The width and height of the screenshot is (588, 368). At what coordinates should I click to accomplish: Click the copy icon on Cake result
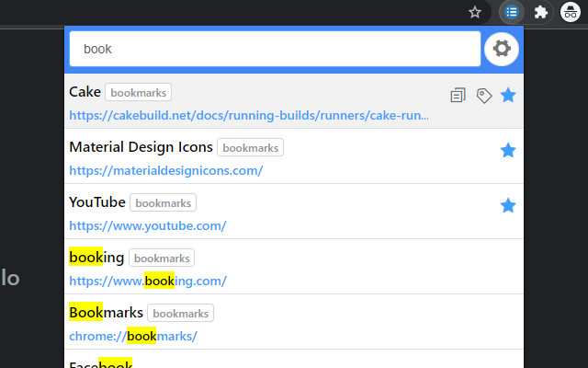[x=458, y=96]
